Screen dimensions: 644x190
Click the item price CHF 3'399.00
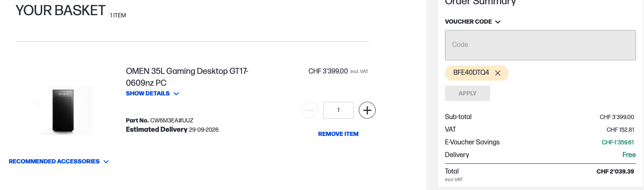click(x=328, y=71)
